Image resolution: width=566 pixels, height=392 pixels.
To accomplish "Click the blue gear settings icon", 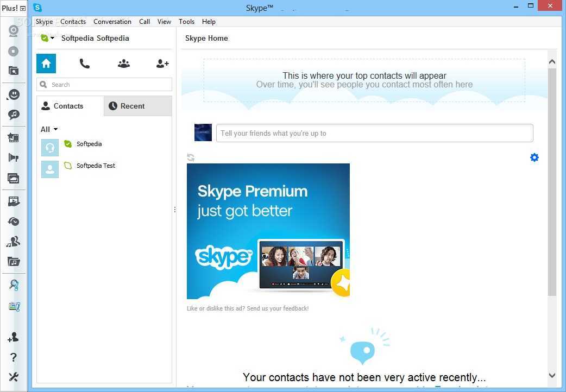I will [534, 157].
